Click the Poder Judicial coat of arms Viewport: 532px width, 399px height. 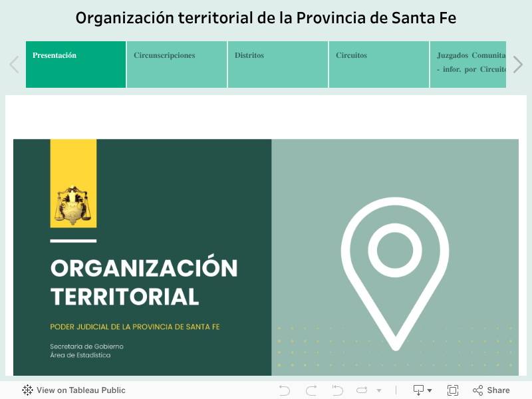pyautogui.click(x=73, y=205)
